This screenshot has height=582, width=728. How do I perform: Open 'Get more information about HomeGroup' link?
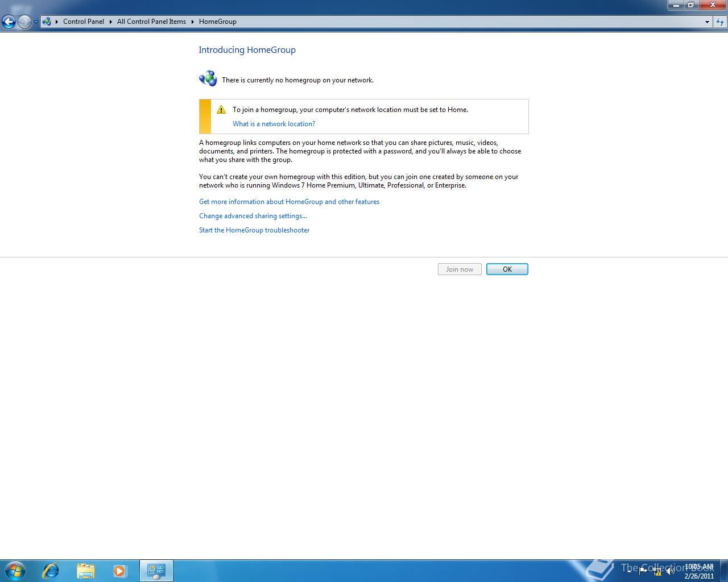[289, 202]
